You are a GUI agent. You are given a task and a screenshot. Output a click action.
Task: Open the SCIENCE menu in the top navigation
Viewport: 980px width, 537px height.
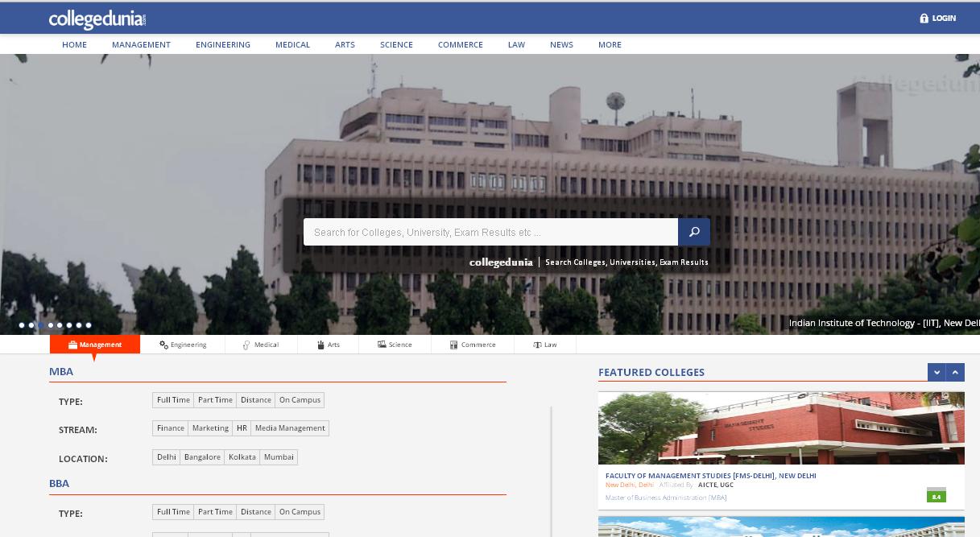396,44
